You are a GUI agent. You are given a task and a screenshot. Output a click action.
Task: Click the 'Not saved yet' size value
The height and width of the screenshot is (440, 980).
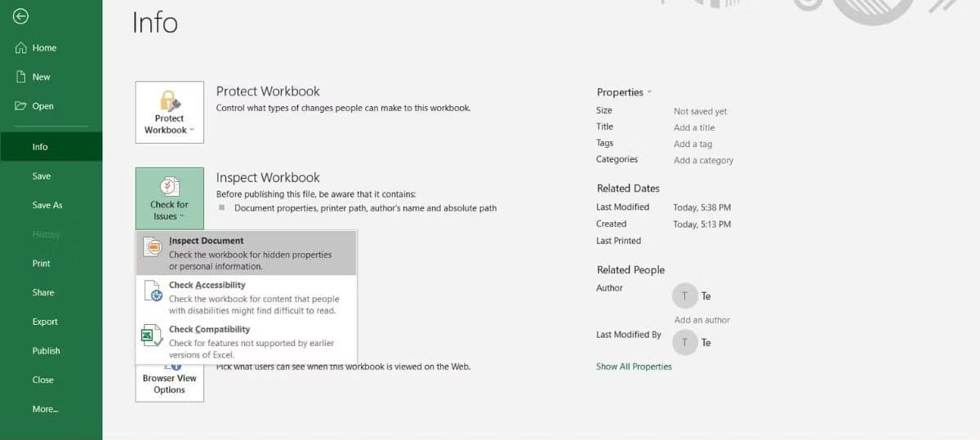point(700,111)
